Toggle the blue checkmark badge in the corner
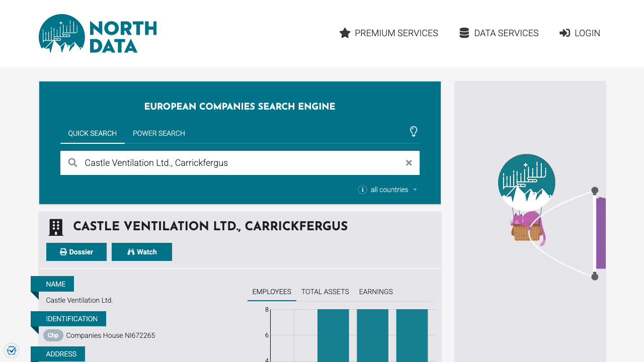 click(x=12, y=350)
